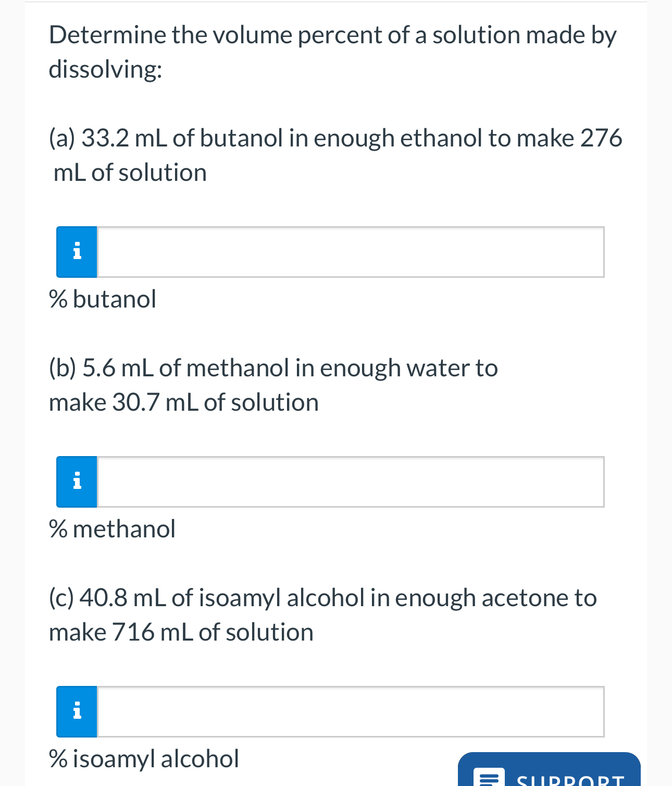Open the SUPPORT panel
Viewport: 672px width, 786px height.
549,777
